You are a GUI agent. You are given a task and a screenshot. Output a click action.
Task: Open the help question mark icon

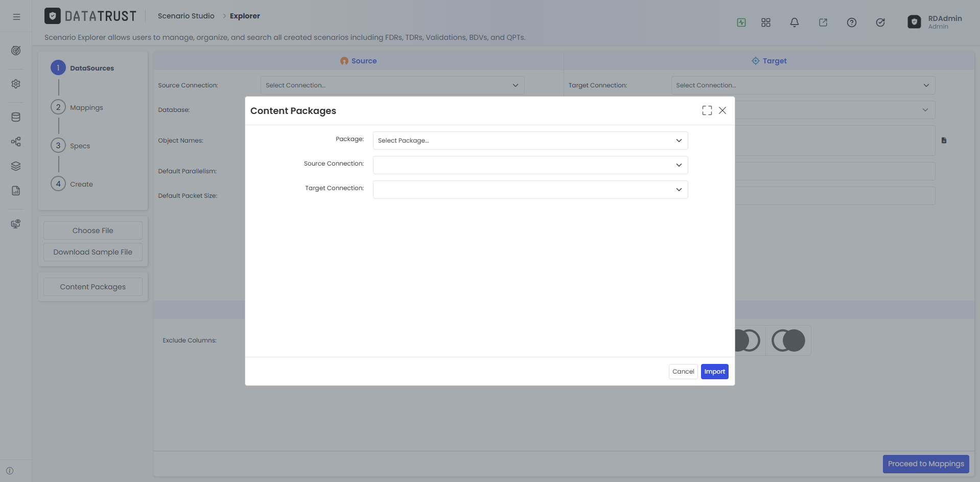pos(852,22)
